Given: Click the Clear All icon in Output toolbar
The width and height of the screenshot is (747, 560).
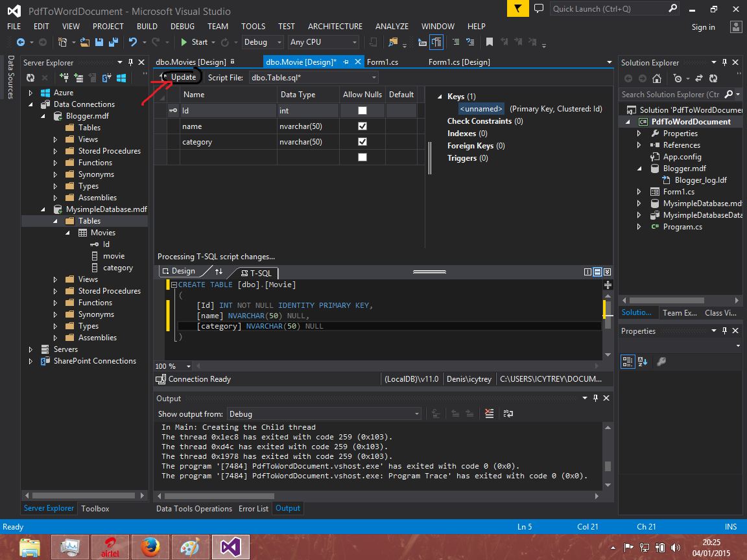Looking at the screenshot, I should pos(490,414).
